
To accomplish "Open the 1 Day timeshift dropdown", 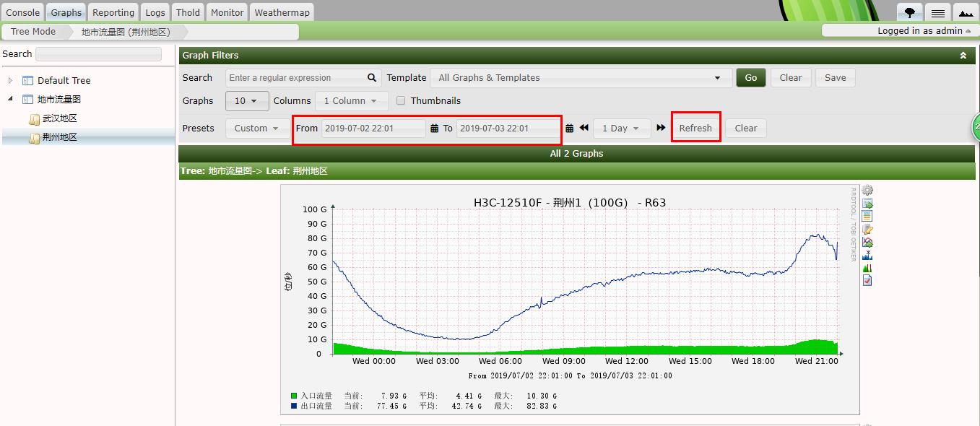I will (x=621, y=129).
